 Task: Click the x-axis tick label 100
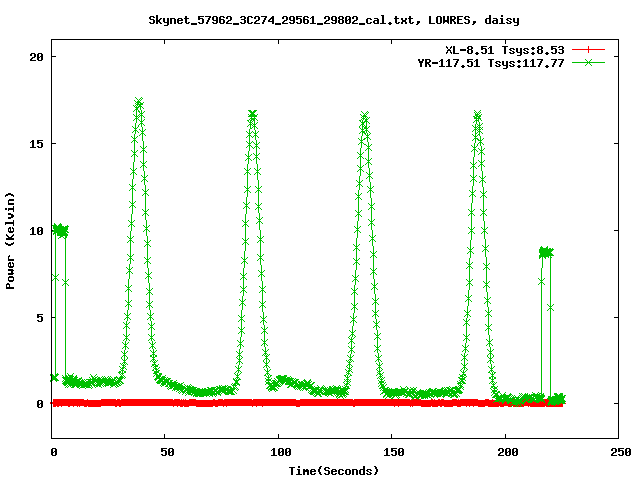(281, 452)
